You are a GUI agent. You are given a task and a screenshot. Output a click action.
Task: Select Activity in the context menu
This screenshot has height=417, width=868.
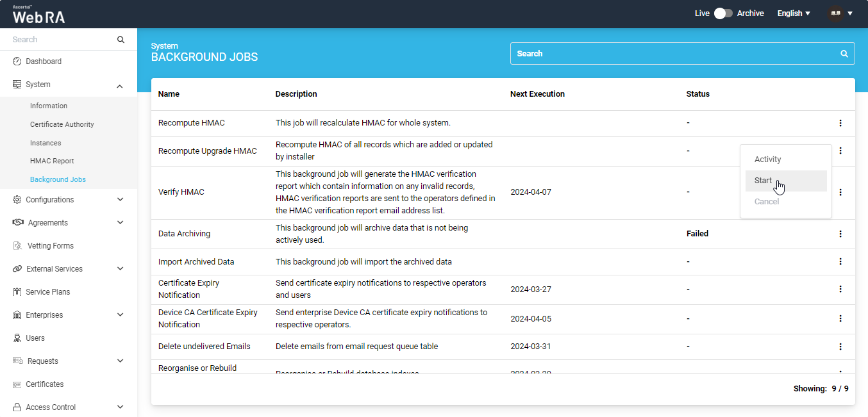pos(767,159)
